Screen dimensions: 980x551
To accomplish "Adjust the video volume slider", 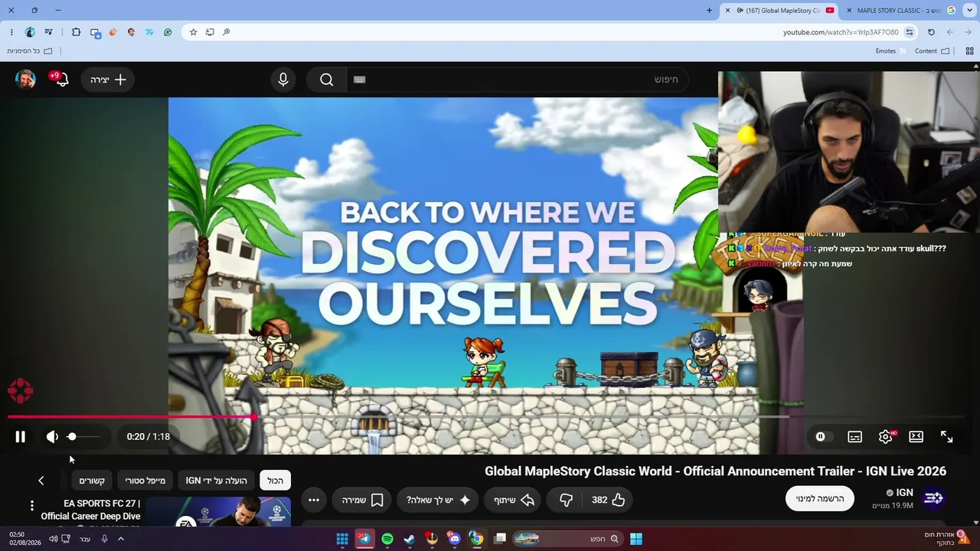I will pyautogui.click(x=83, y=437).
